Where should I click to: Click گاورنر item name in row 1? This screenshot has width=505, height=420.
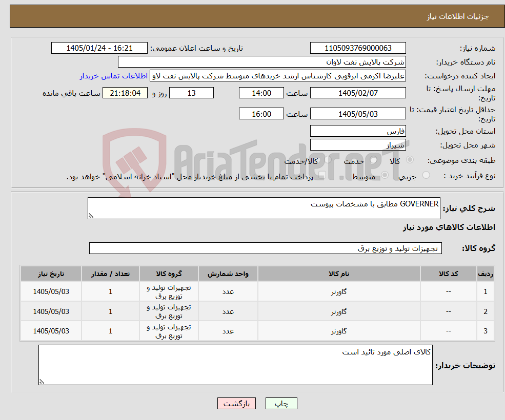coord(339,291)
